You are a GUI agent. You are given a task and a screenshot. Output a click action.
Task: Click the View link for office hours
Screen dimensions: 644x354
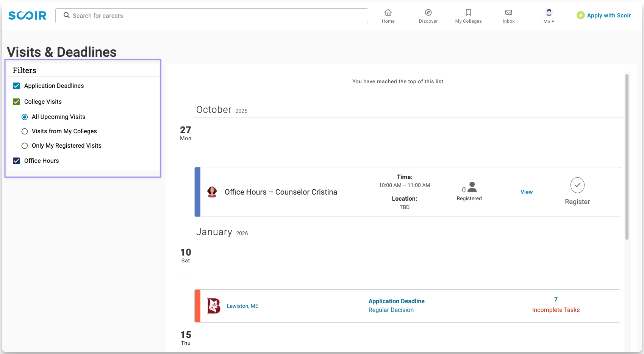coord(527,192)
